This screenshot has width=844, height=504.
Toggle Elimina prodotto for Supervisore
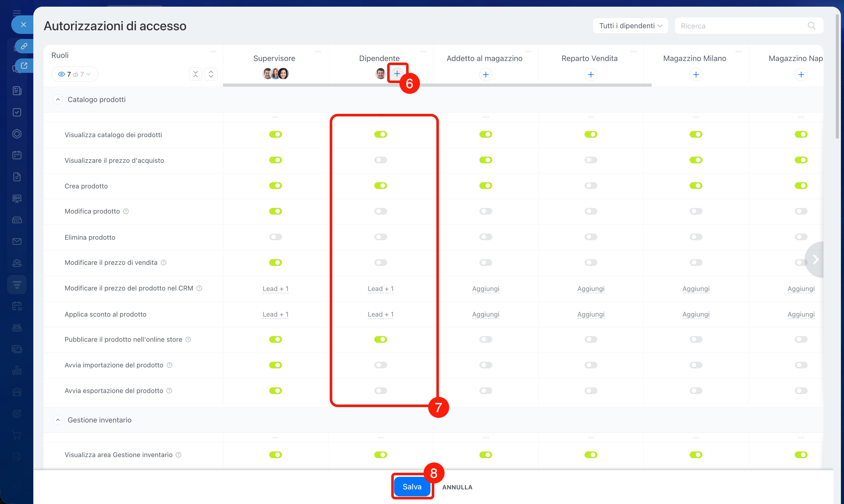[275, 237]
